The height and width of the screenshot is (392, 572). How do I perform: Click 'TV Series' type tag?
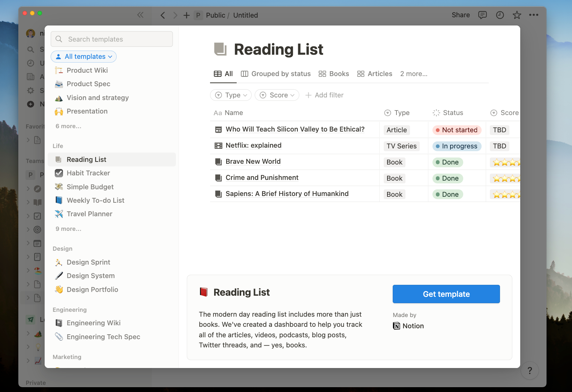pyautogui.click(x=402, y=146)
